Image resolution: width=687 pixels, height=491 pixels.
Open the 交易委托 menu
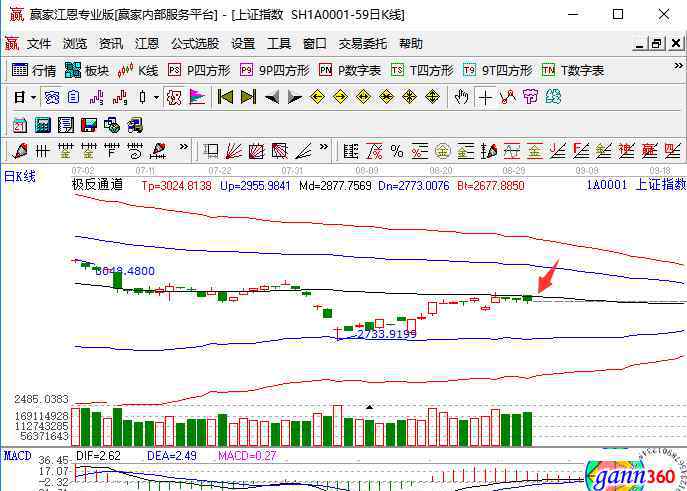362,44
